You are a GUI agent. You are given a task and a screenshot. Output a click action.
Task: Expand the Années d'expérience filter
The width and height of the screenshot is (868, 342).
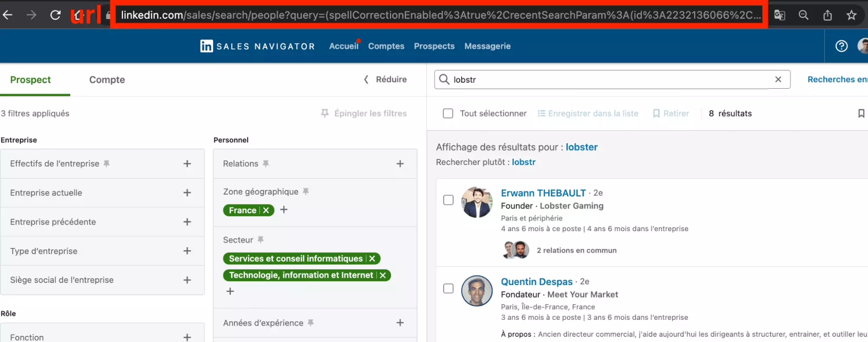pyautogui.click(x=400, y=323)
